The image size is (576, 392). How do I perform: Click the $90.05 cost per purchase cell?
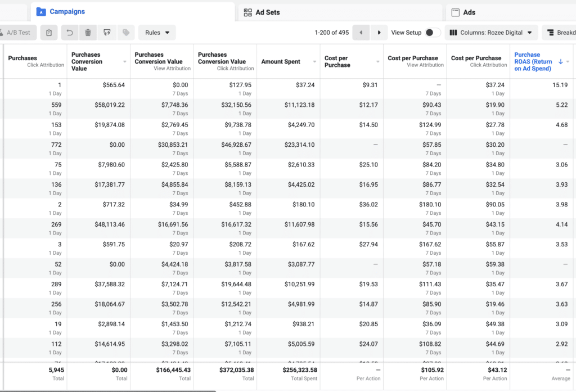495,205
